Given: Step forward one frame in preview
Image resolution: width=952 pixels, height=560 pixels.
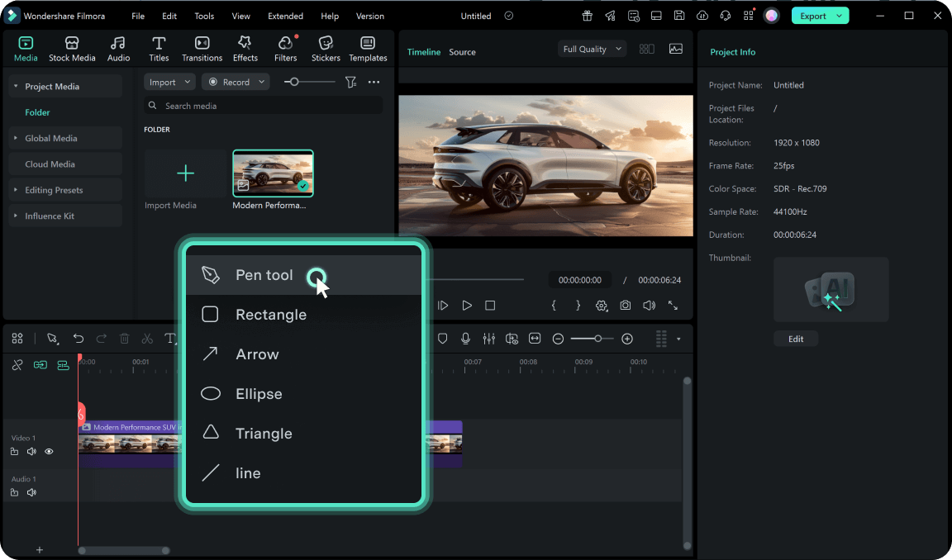Looking at the screenshot, I should click(x=443, y=306).
